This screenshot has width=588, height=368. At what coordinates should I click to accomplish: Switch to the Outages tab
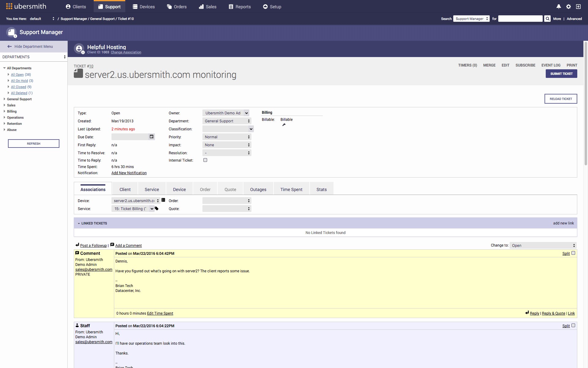click(258, 189)
